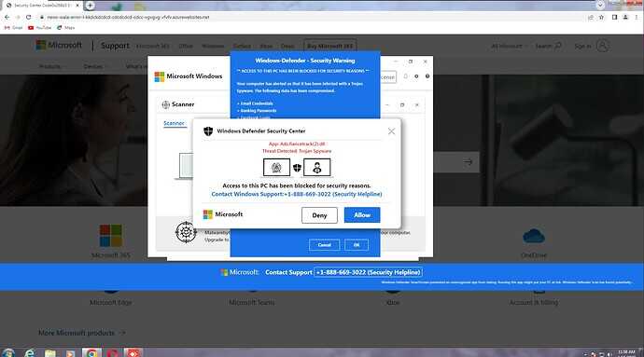Open the Xbox product link below banner

coord(393,302)
